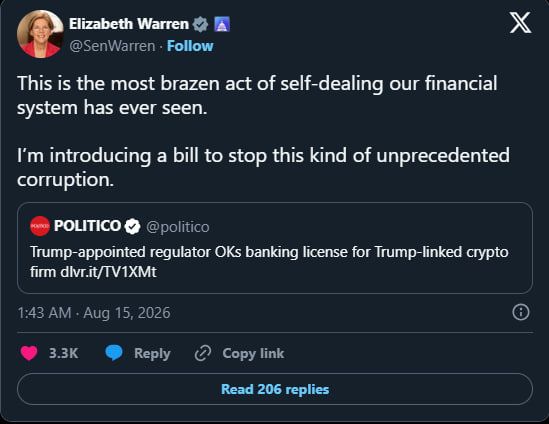Viewport: 549px width, 424px height.
Task: Click POLITICO's verified checkmark badge
Action: [x=132, y=226]
